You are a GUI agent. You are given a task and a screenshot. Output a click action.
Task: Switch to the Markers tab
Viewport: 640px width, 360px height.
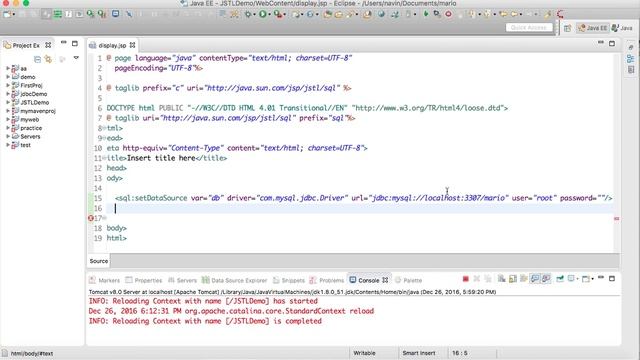(104, 280)
